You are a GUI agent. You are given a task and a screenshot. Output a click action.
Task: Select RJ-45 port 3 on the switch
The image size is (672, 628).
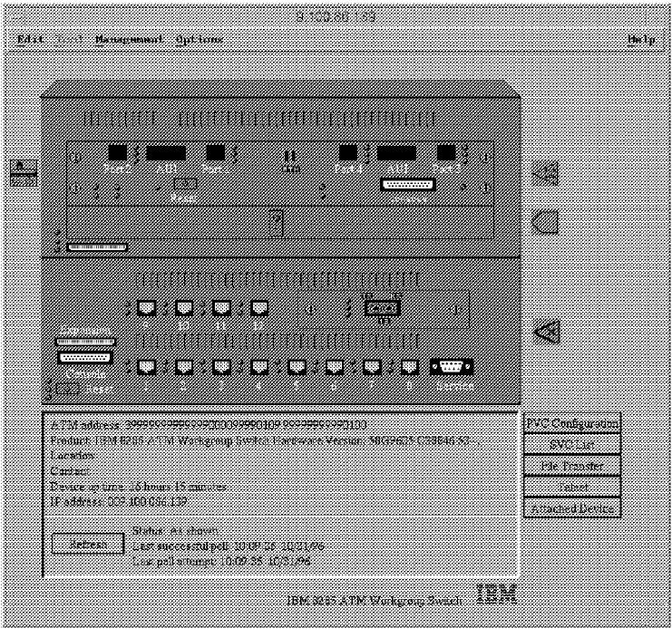[x=221, y=367]
